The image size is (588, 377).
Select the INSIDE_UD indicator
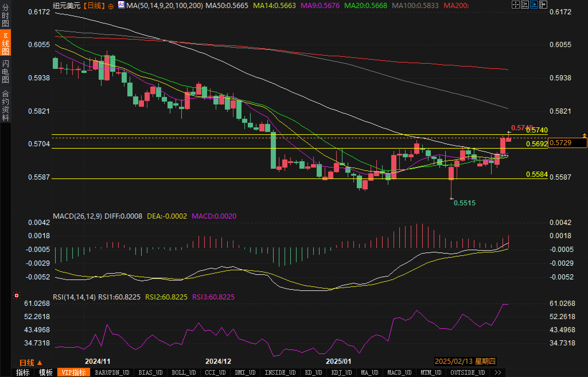(280, 372)
